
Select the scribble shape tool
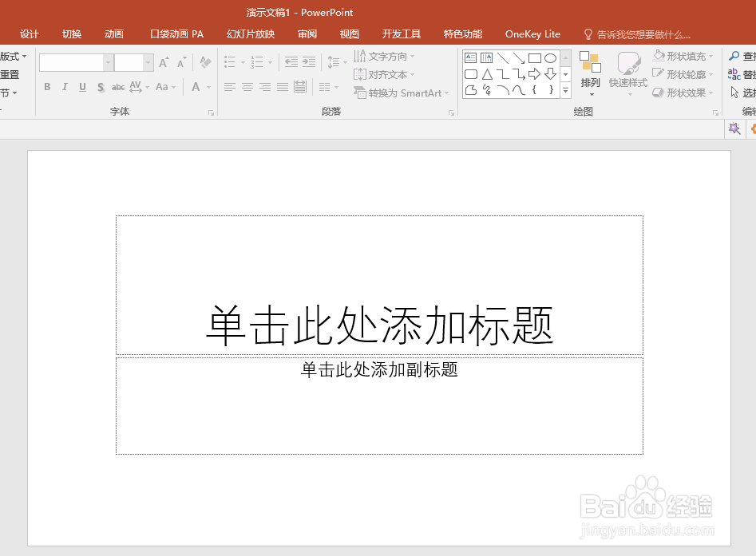point(487,90)
